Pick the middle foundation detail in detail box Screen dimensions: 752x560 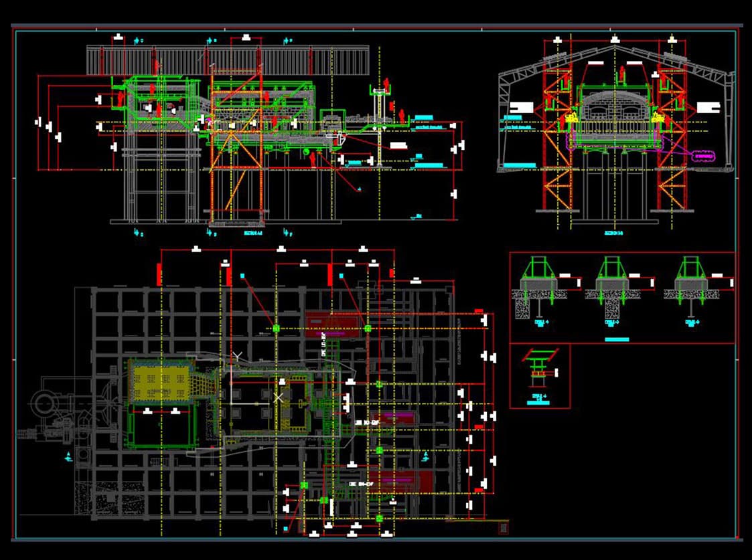tap(612, 288)
